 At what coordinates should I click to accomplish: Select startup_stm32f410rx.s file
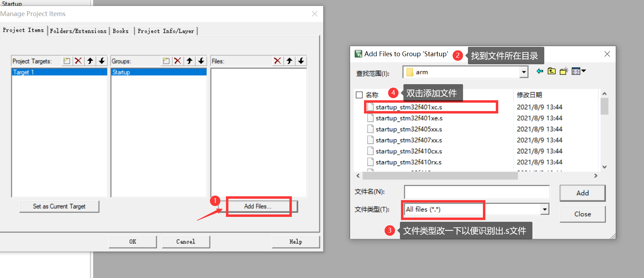[409, 162]
